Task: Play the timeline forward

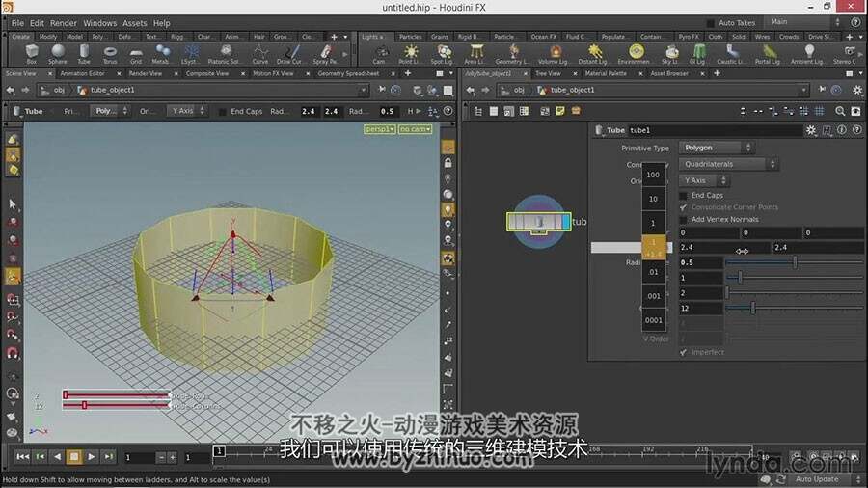Action: tap(92, 457)
